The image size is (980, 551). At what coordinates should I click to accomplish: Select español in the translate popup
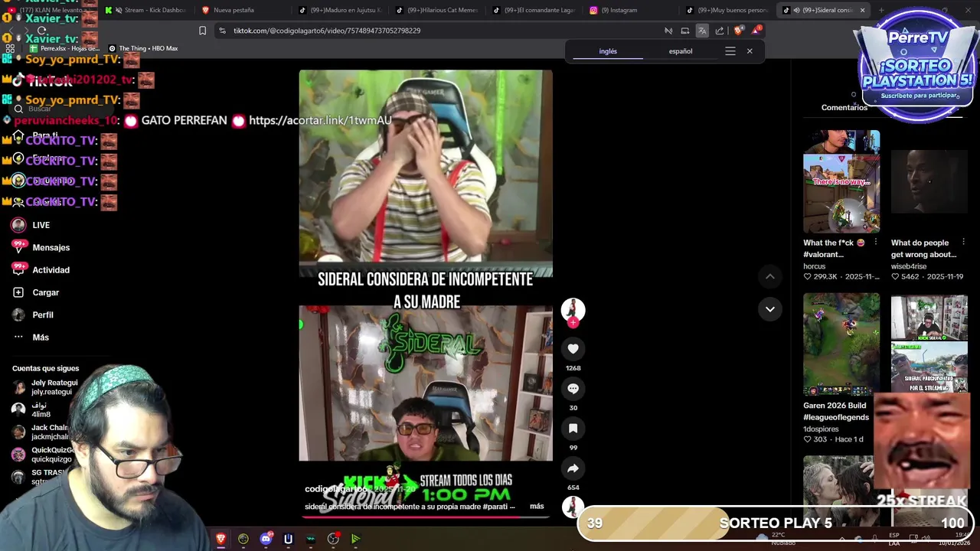tap(681, 51)
